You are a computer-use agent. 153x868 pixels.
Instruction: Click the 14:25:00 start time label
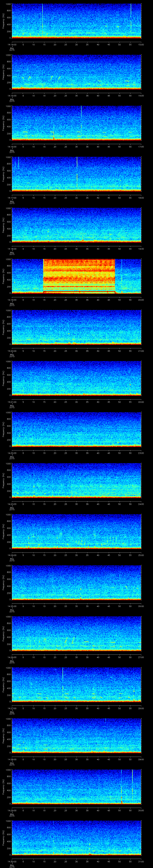12,606
